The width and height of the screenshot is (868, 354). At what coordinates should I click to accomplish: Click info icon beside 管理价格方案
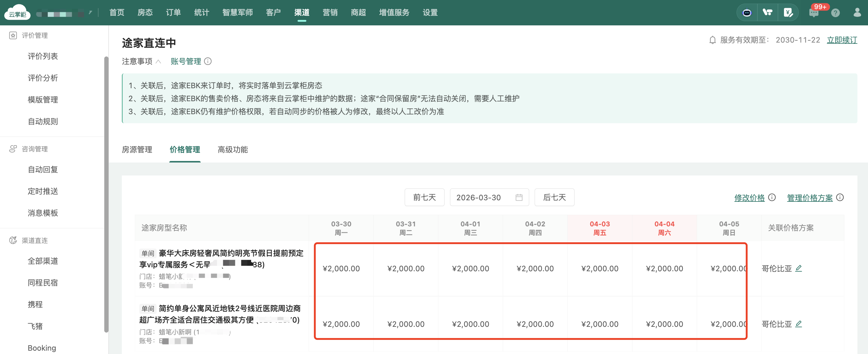[x=840, y=197]
